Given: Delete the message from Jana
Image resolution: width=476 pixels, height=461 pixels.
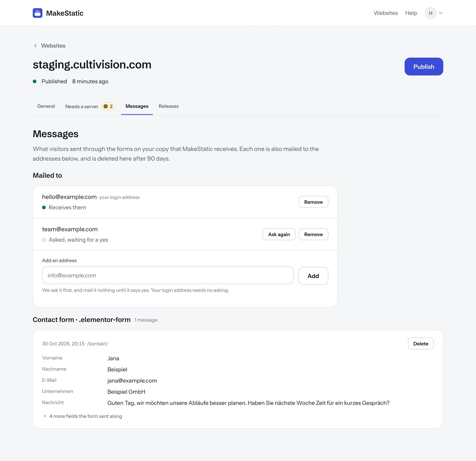Looking at the screenshot, I should point(421,344).
